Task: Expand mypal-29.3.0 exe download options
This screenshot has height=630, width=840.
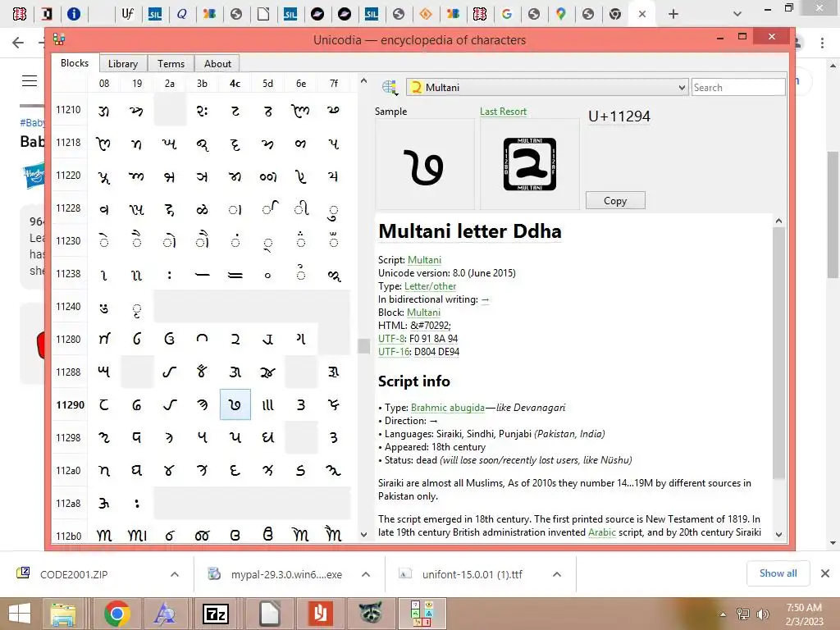Action: 366,574
